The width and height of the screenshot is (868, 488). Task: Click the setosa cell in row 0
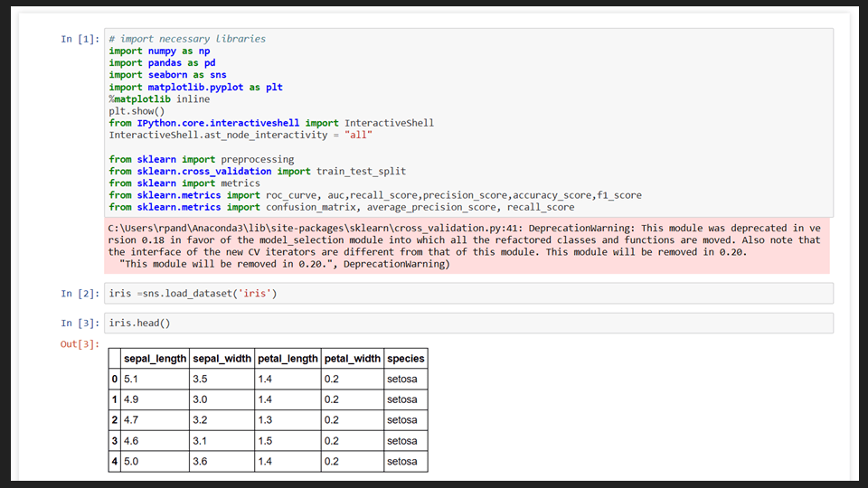point(406,379)
